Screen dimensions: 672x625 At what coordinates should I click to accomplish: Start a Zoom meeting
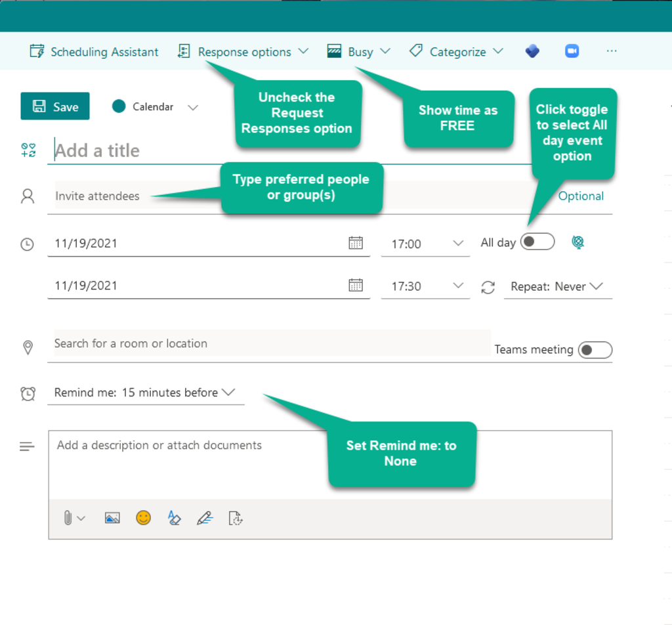tap(572, 51)
